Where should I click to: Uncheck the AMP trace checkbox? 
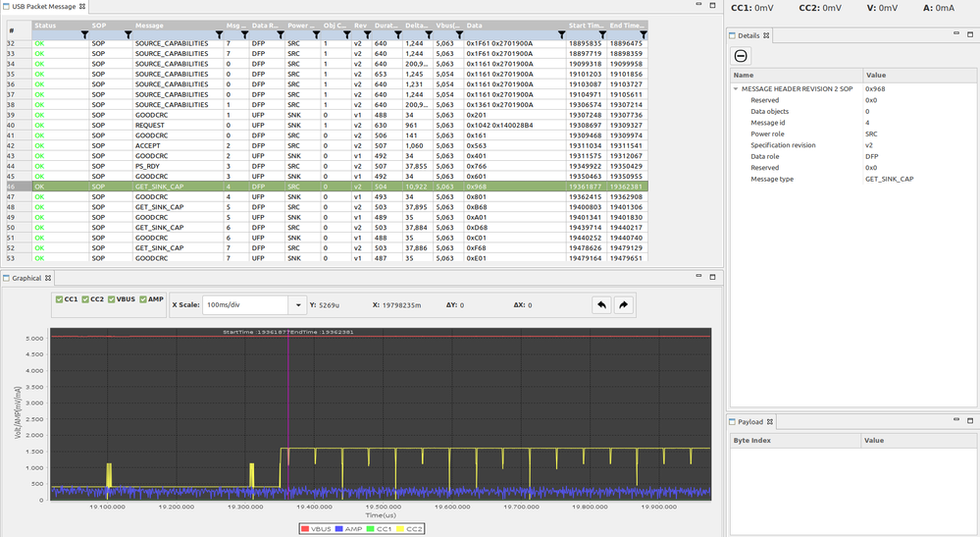click(143, 299)
